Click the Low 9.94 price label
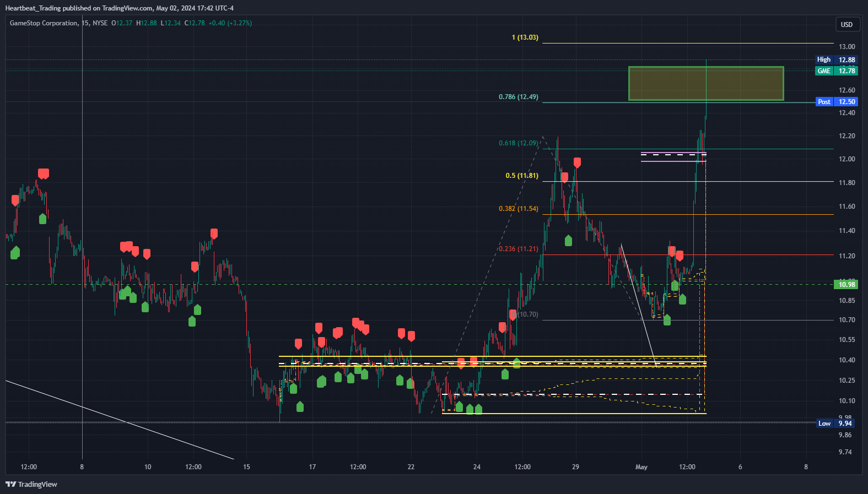The width and height of the screenshot is (868, 494). [837, 423]
